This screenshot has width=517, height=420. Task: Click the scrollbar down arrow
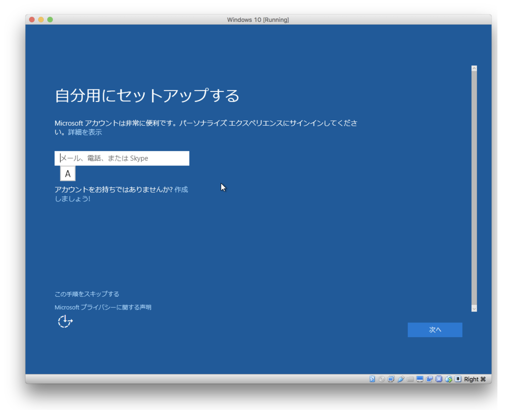(474, 309)
